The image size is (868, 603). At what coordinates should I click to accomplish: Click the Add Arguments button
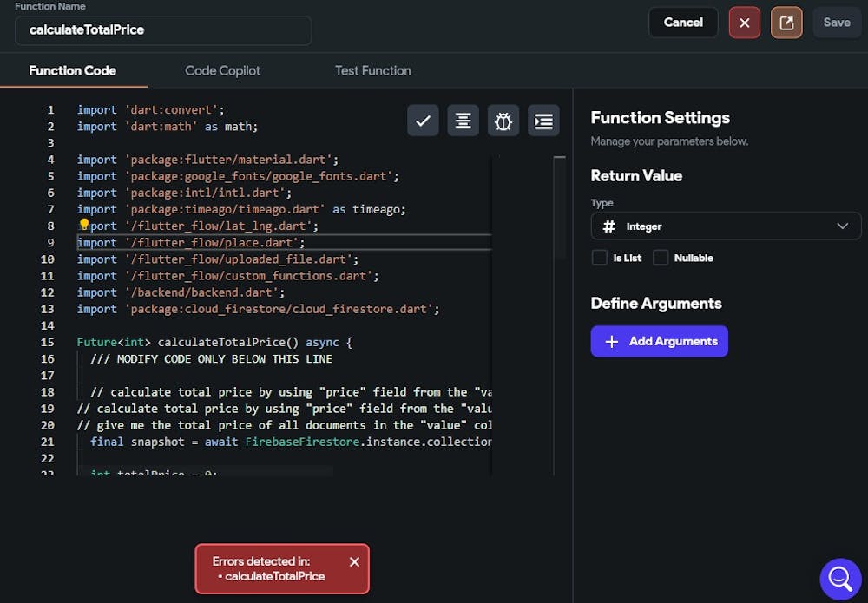pos(660,341)
